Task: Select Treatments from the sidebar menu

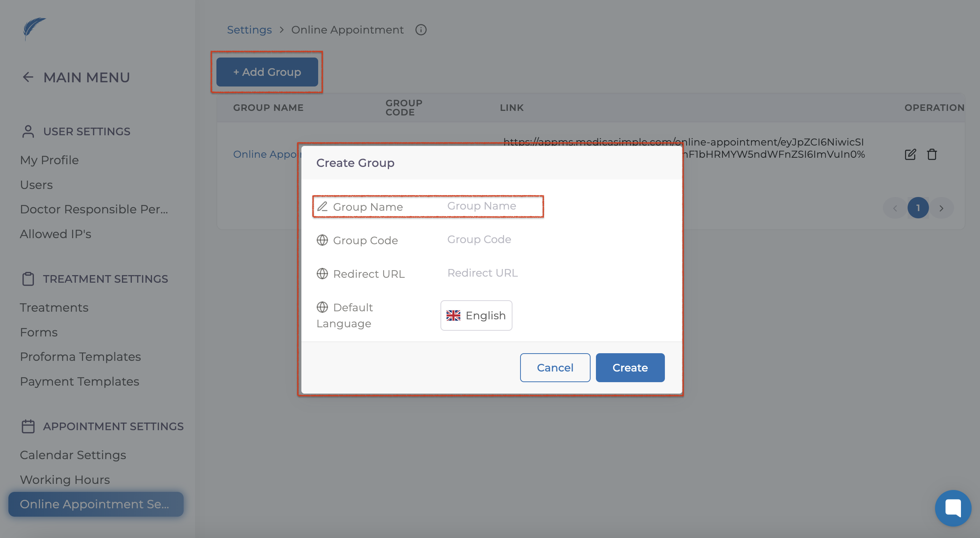Action: tap(54, 307)
